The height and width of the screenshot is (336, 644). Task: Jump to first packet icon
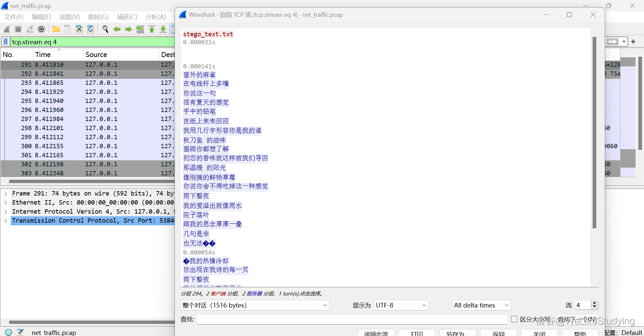[152, 30]
